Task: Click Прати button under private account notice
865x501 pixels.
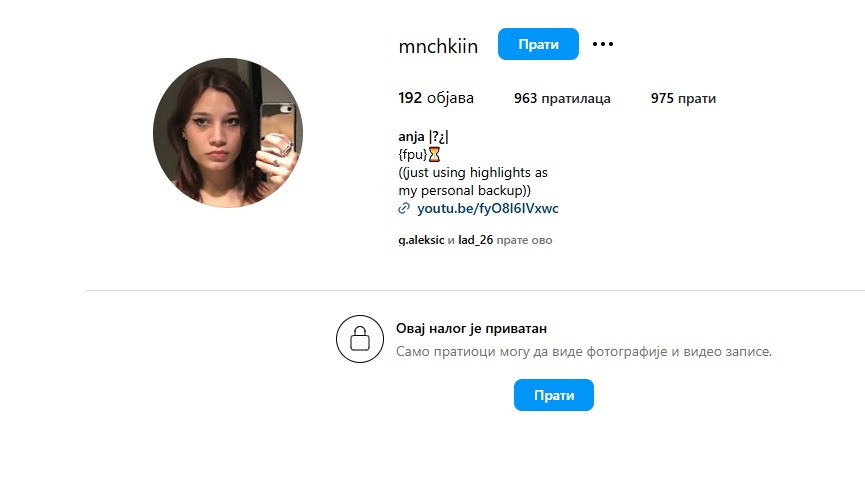Action: point(553,395)
